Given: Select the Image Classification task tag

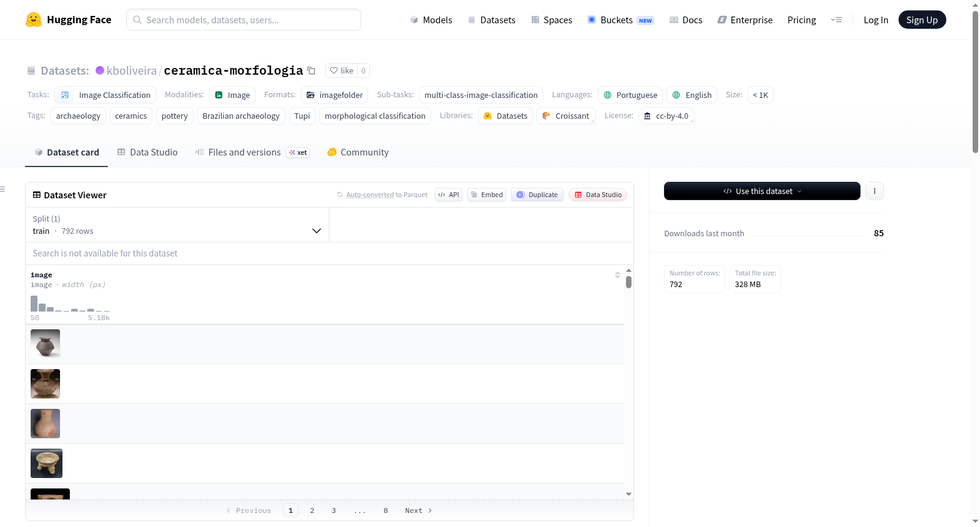Looking at the screenshot, I should coord(105,95).
